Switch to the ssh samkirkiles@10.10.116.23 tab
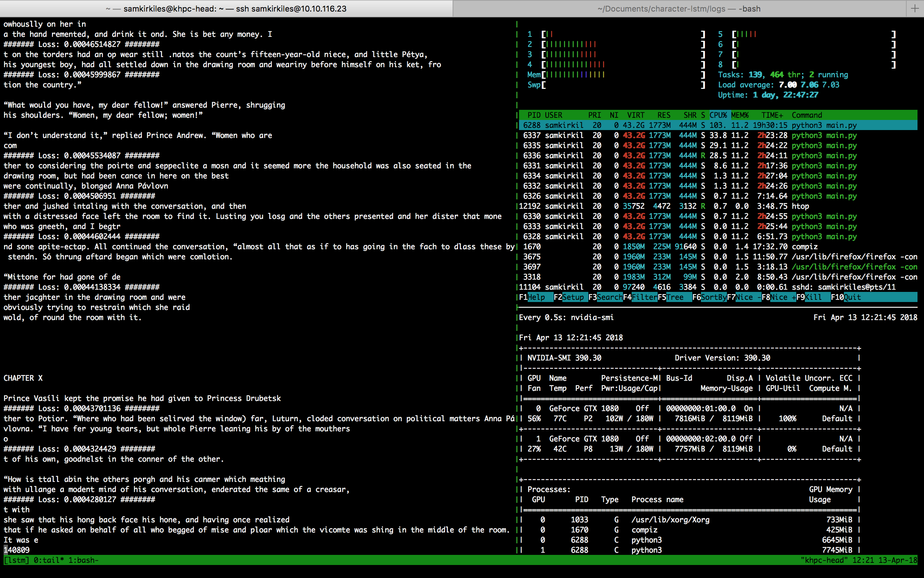This screenshot has width=924, height=578. (226, 8)
